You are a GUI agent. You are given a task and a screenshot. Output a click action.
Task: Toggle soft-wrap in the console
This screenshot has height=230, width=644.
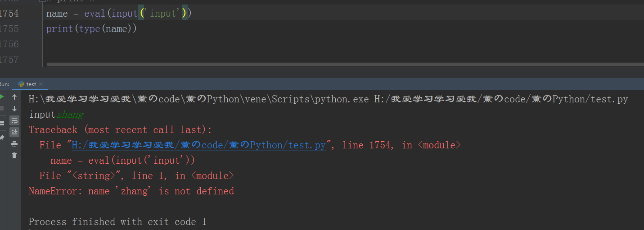[14, 120]
